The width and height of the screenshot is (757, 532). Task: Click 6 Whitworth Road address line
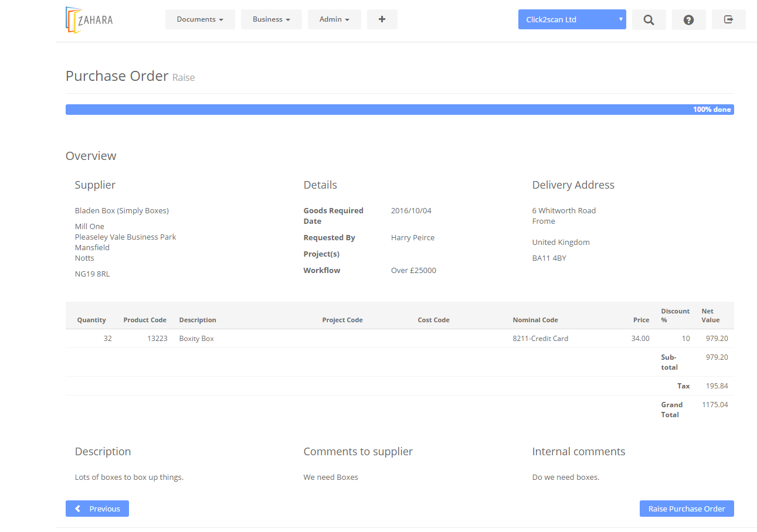(x=564, y=210)
